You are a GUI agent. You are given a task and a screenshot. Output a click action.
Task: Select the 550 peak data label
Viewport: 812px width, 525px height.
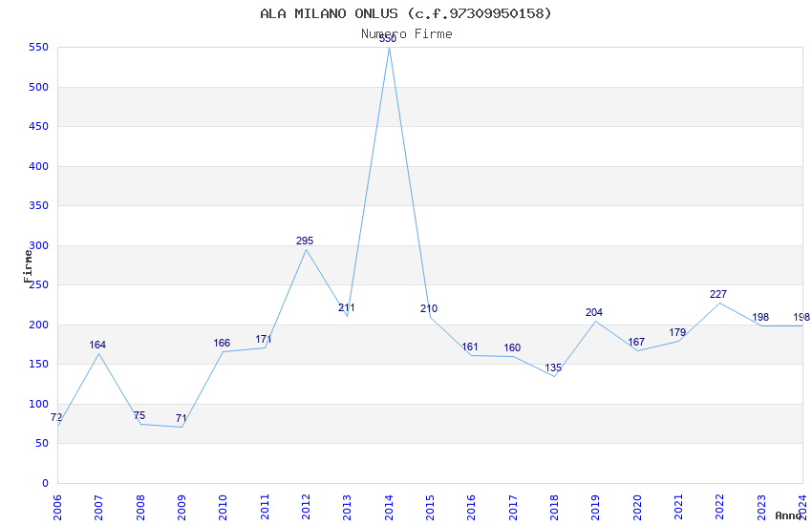click(x=388, y=39)
